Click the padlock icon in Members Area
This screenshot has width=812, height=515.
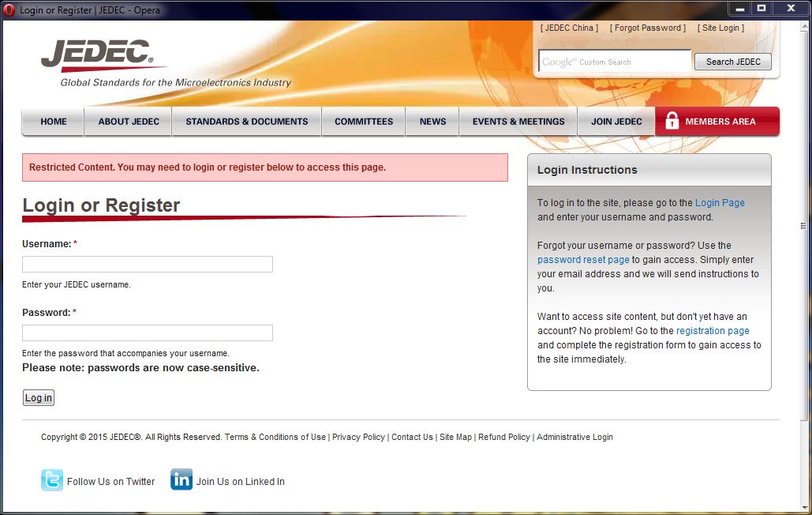pyautogui.click(x=672, y=120)
